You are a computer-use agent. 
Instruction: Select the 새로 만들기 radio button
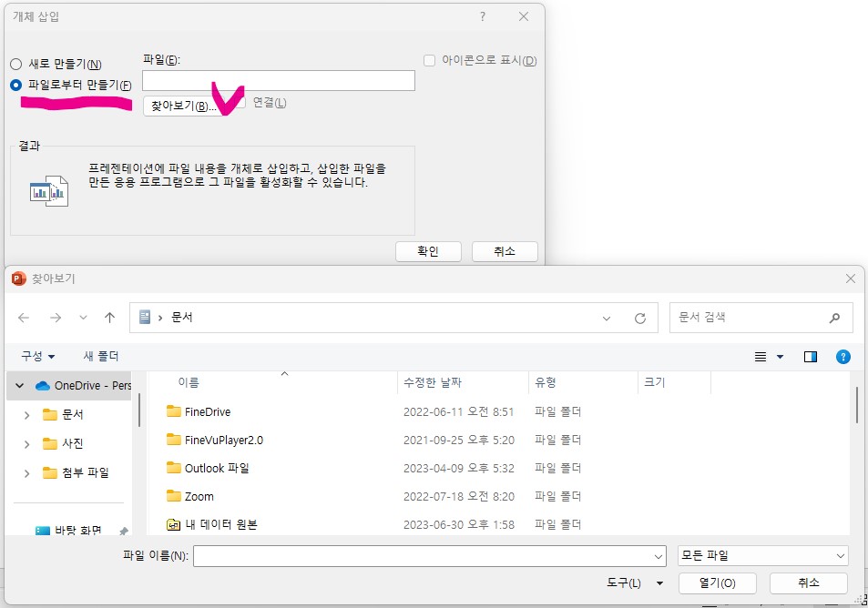pos(15,64)
